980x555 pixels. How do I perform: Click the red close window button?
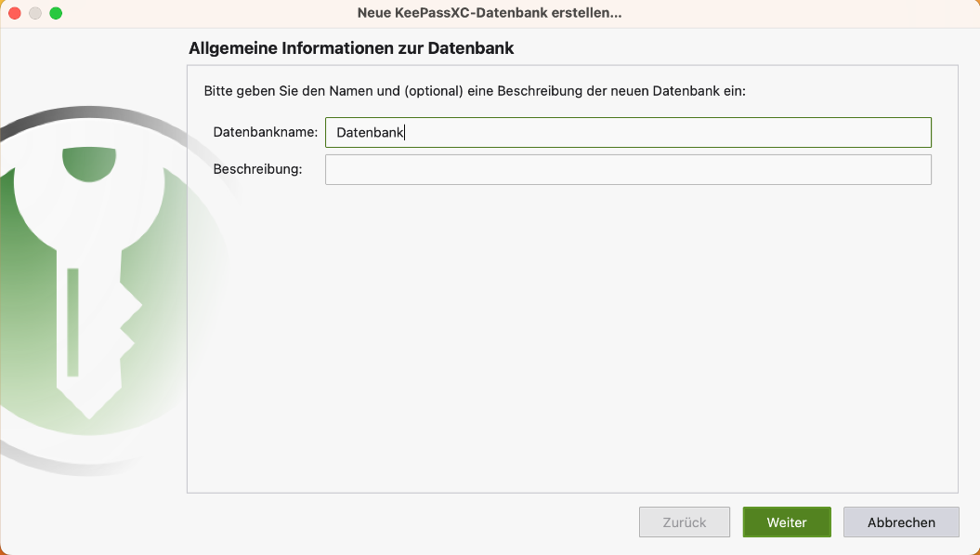coord(15,13)
